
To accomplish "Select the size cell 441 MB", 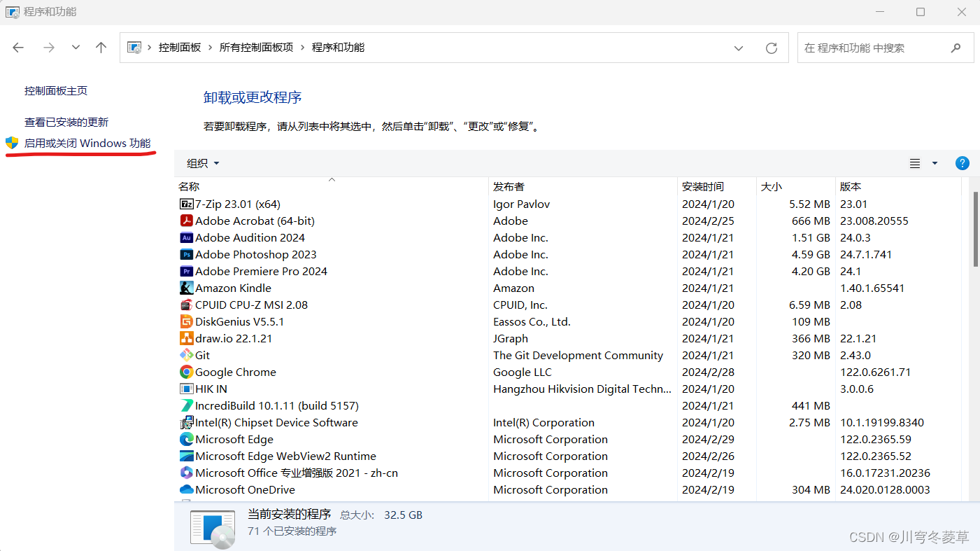I will (x=811, y=406).
